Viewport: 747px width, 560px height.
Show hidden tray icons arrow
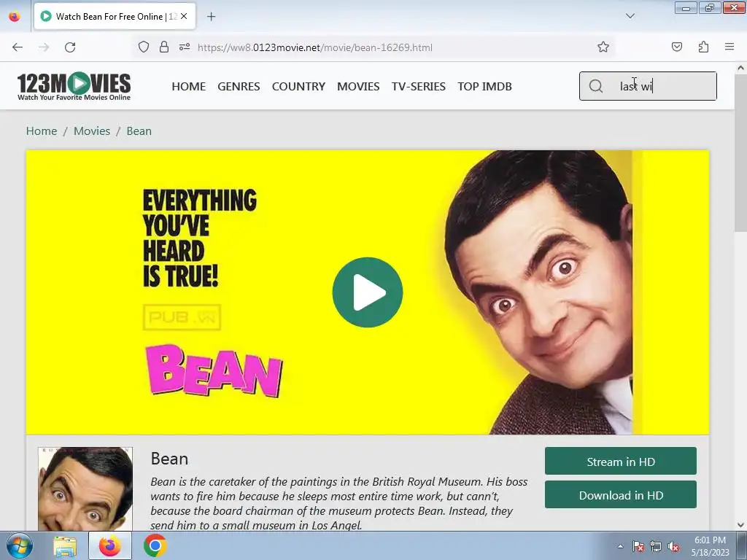(x=620, y=546)
